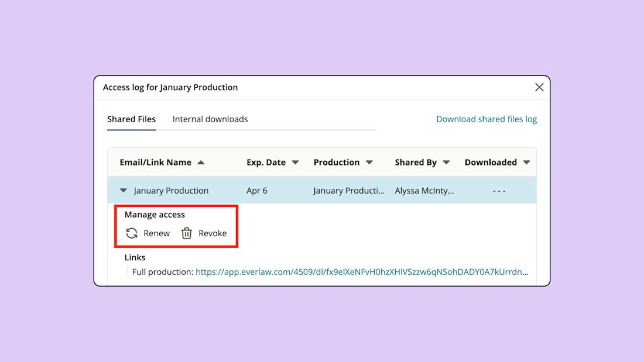This screenshot has width=644, height=362.
Task: Select the Apr 6 expiration date cell
Action: 256,191
